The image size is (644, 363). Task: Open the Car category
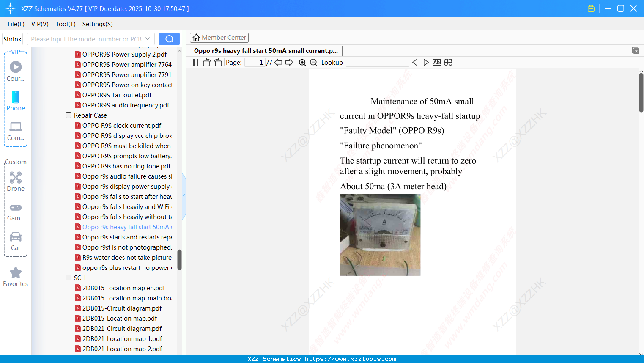click(x=16, y=241)
